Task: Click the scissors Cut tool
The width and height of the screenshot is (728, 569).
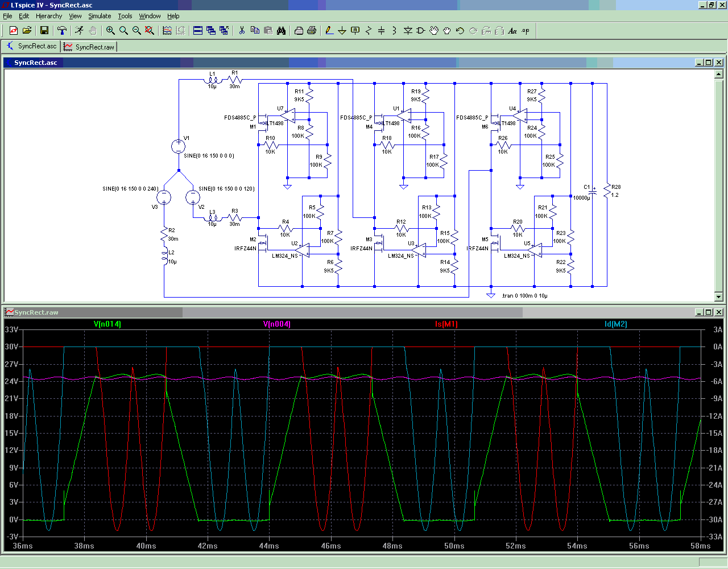Action: click(242, 30)
